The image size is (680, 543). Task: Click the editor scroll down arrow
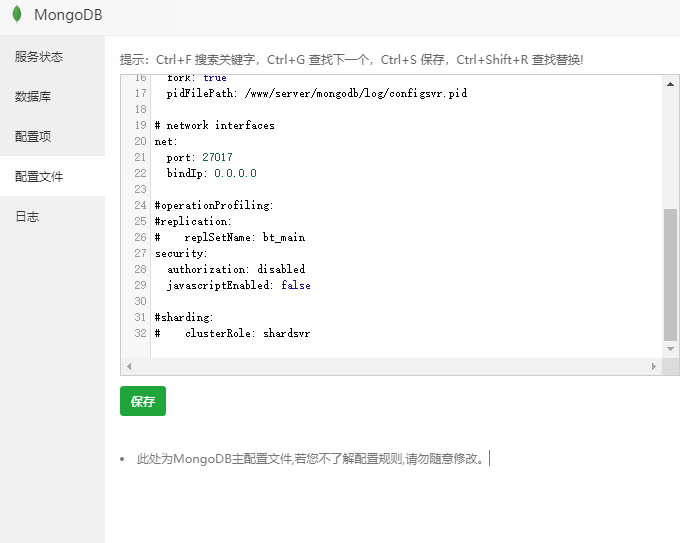pyautogui.click(x=670, y=349)
